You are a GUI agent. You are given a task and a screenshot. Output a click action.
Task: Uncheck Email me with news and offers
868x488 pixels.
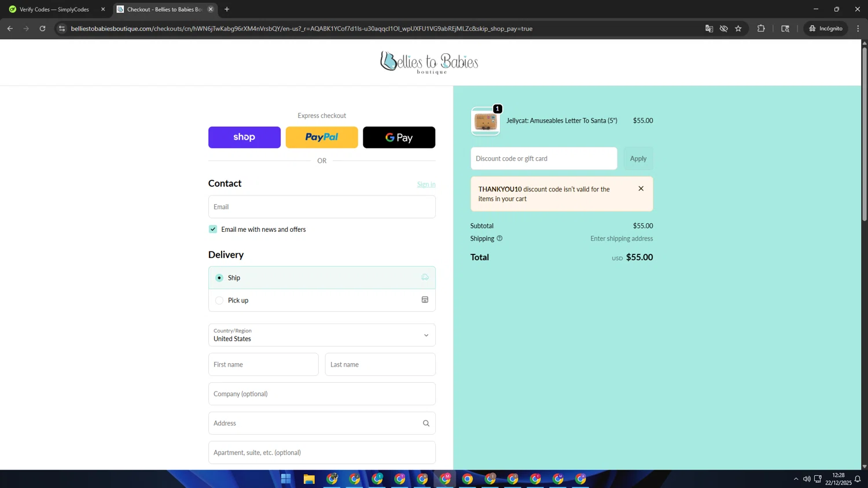213,229
